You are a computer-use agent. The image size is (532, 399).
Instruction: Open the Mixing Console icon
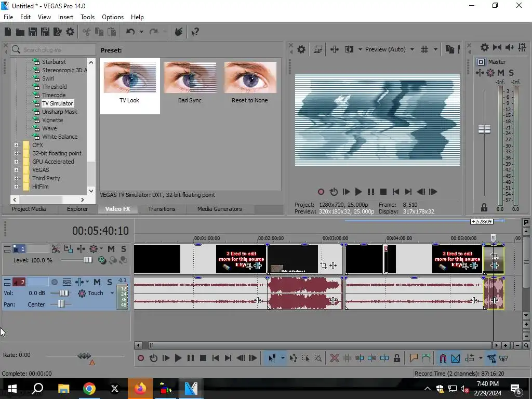[x=522, y=47]
